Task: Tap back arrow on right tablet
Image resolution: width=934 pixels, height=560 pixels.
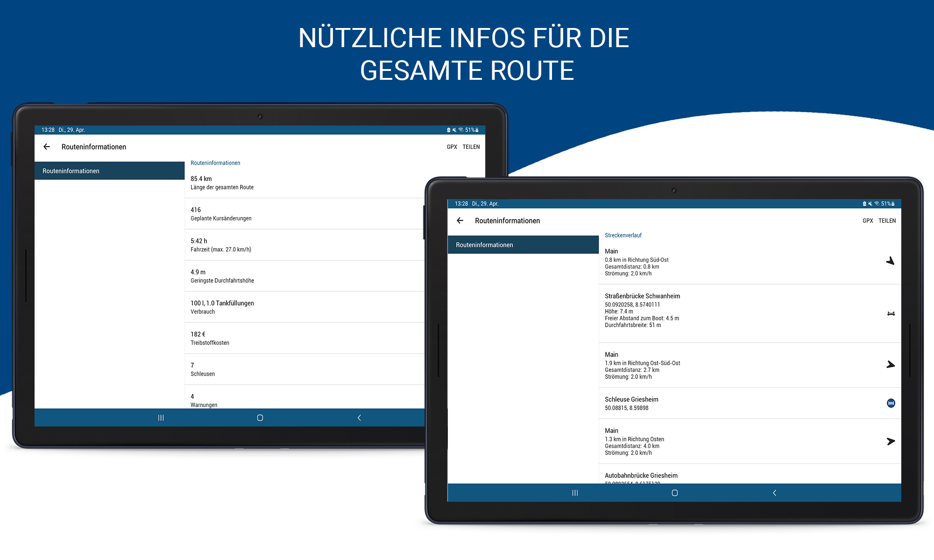Action: point(460,220)
